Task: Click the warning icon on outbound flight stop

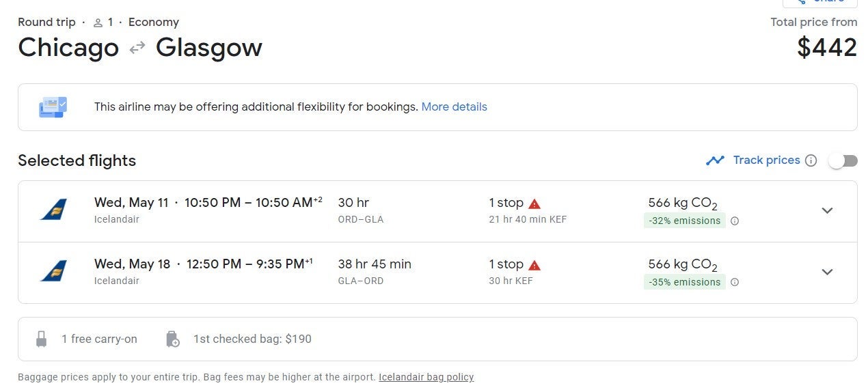Action: click(534, 204)
